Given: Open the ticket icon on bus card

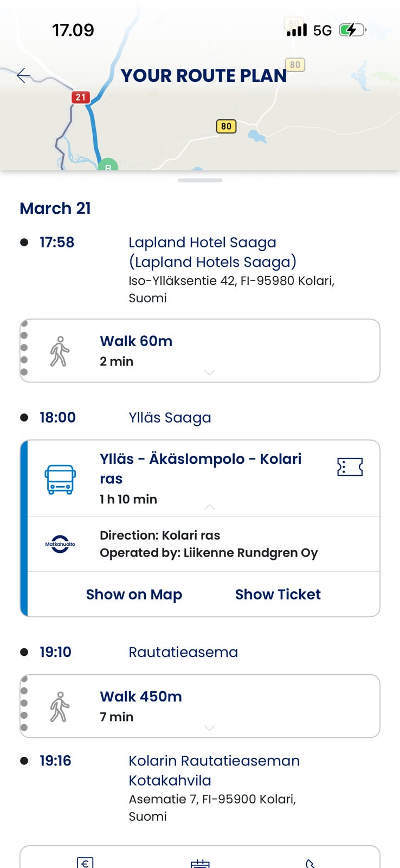Looking at the screenshot, I should point(350,467).
